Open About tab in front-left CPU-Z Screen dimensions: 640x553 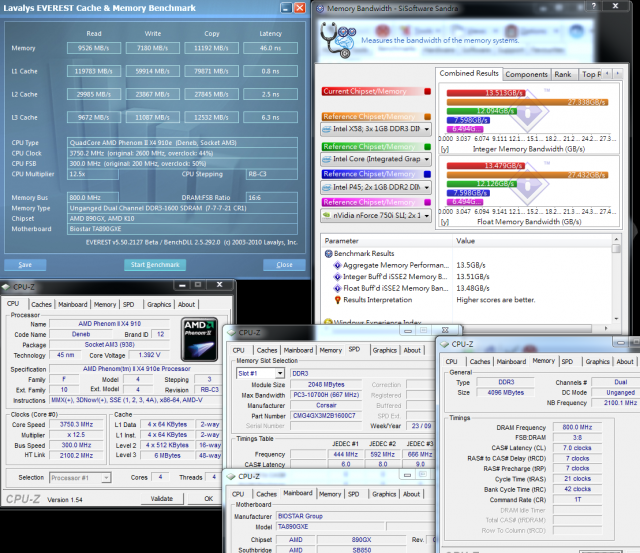[x=186, y=304]
